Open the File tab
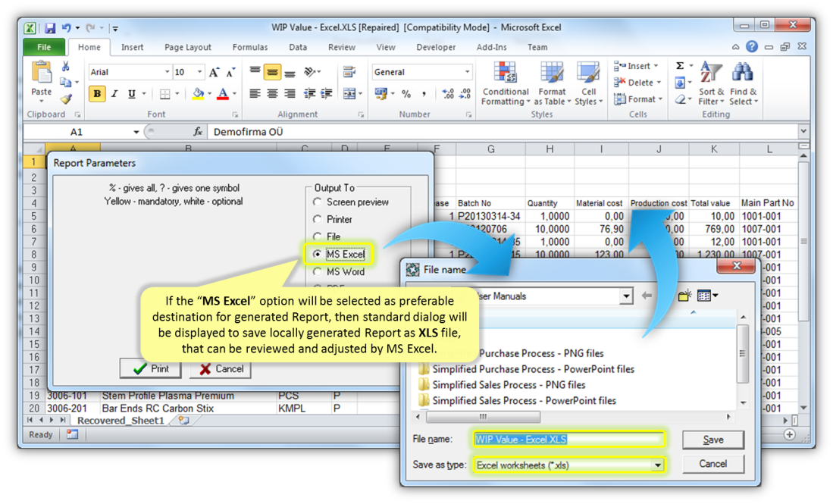 (44, 47)
